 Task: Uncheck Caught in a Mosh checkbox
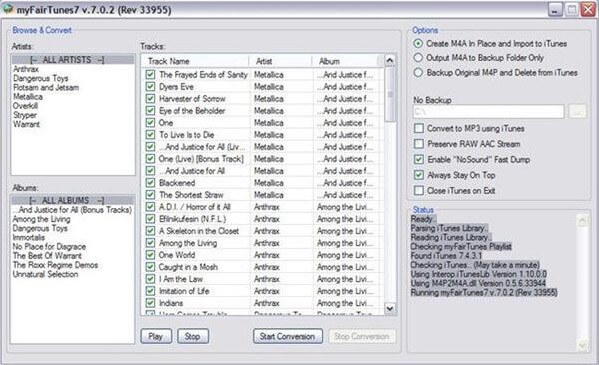coord(150,267)
